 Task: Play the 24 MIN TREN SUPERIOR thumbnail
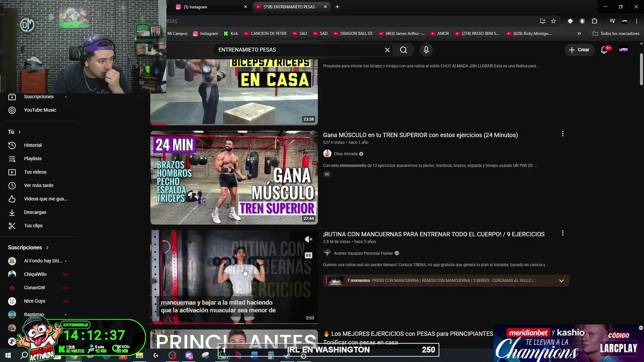[x=234, y=177]
